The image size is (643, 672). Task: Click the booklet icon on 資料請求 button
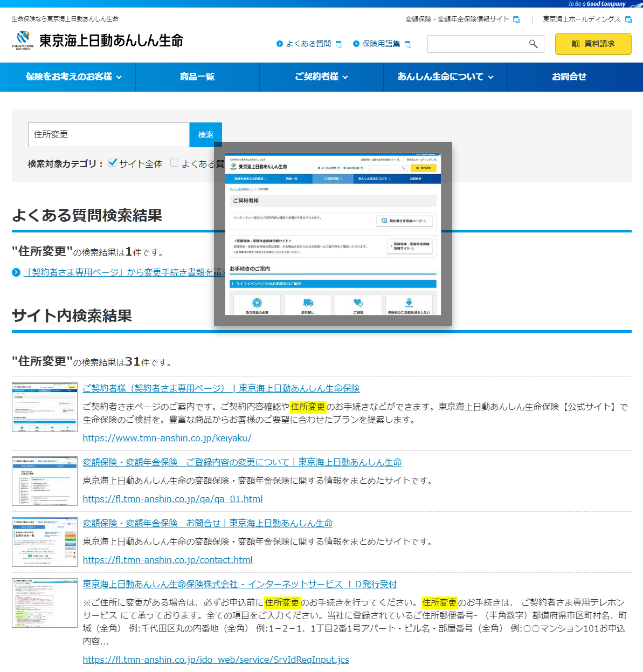point(576,44)
